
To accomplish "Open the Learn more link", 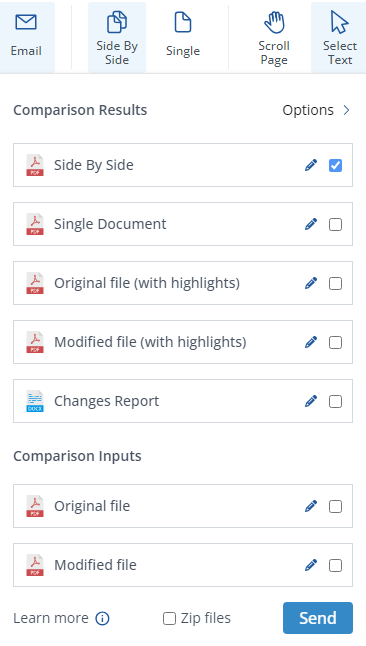I will tap(51, 618).
